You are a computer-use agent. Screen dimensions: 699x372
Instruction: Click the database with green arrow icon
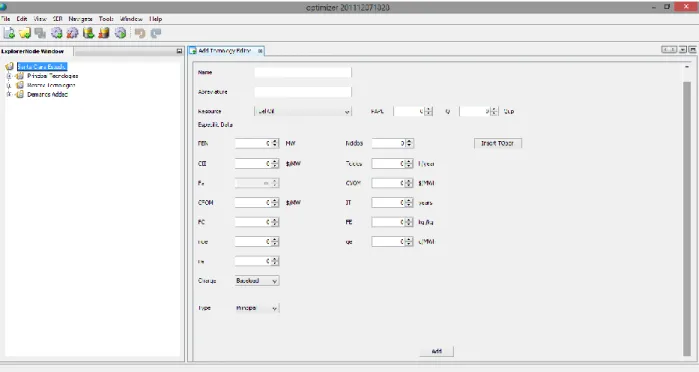(88, 33)
